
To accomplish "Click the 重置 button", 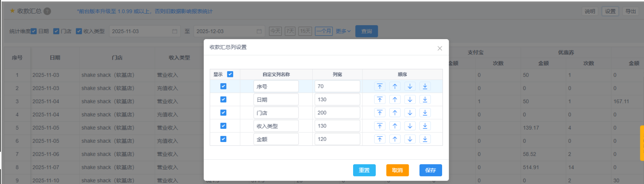I will (x=364, y=170).
